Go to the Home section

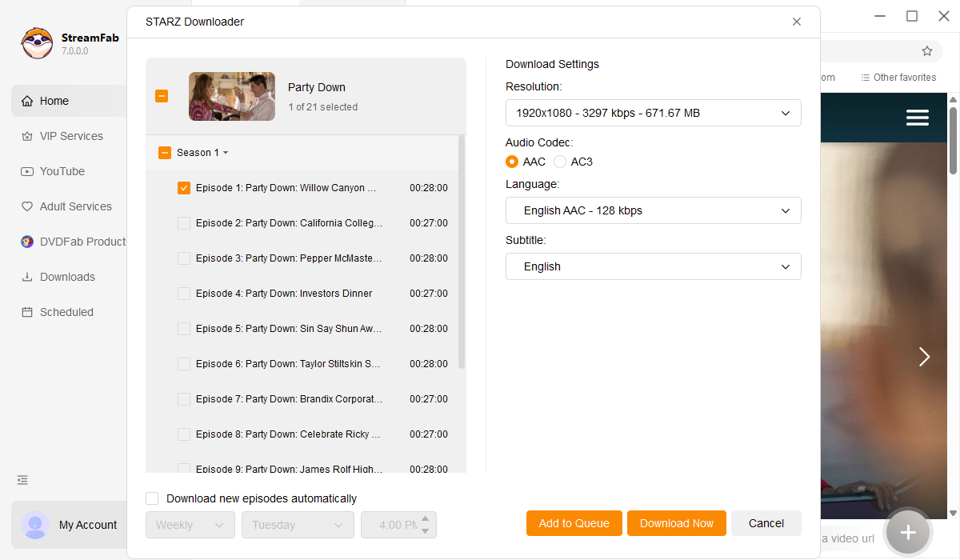[x=54, y=101]
